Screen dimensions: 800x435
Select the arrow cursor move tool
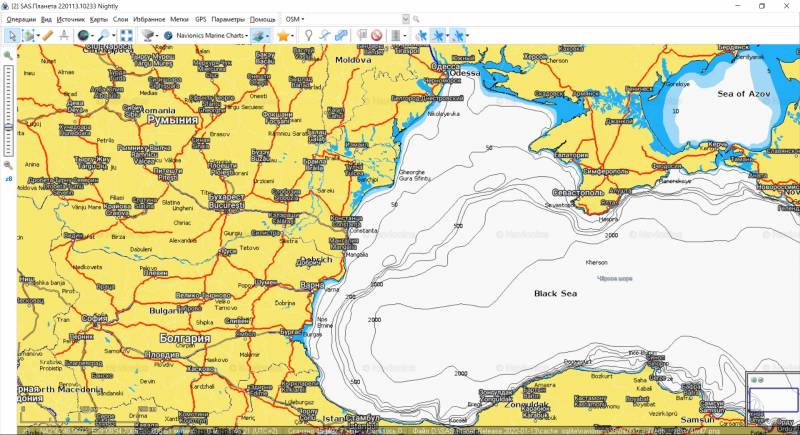(x=10, y=35)
